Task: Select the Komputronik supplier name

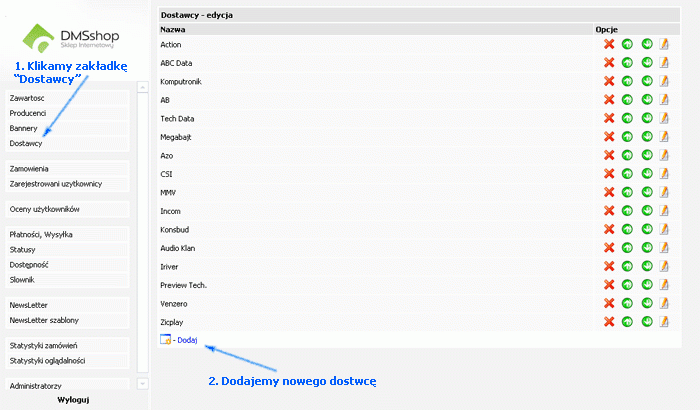Action: (181, 82)
